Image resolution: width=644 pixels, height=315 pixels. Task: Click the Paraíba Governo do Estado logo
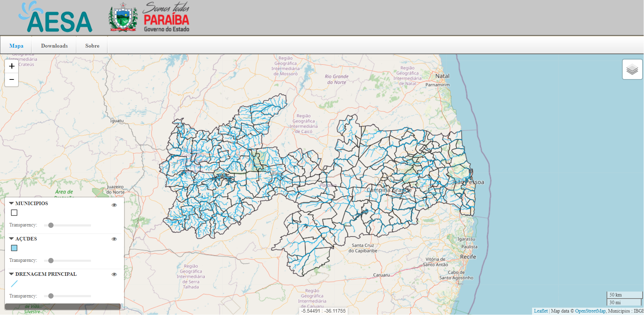(x=167, y=17)
